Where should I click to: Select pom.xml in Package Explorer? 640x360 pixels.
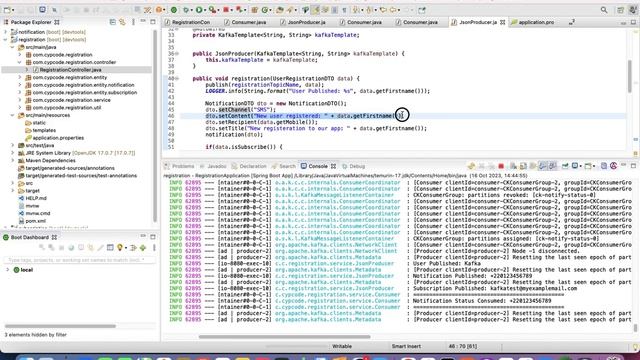click(x=36, y=221)
